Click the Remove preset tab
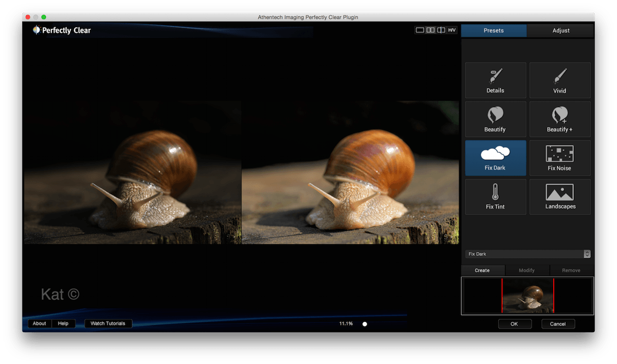The width and height of the screenshot is (617, 364). (571, 270)
